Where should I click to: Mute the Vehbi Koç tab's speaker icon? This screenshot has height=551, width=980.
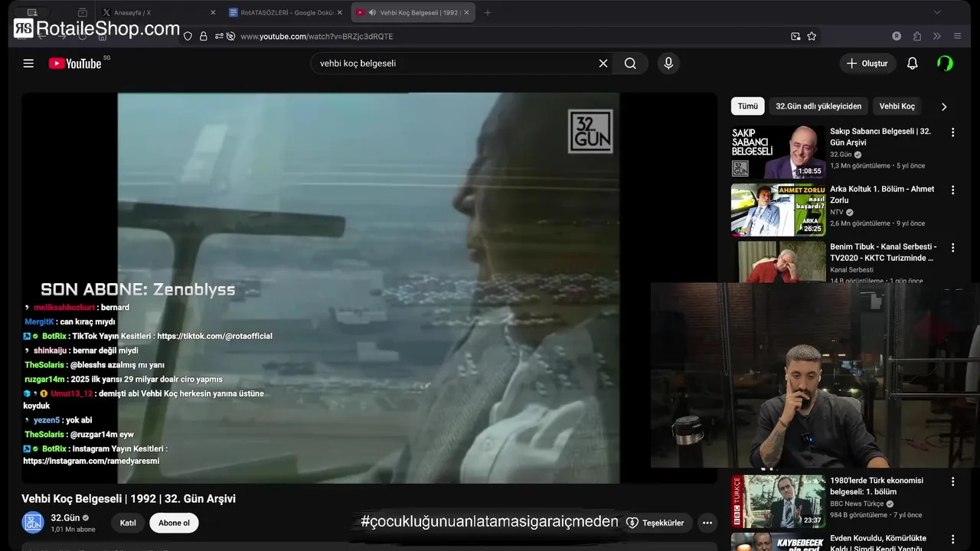pos(372,12)
